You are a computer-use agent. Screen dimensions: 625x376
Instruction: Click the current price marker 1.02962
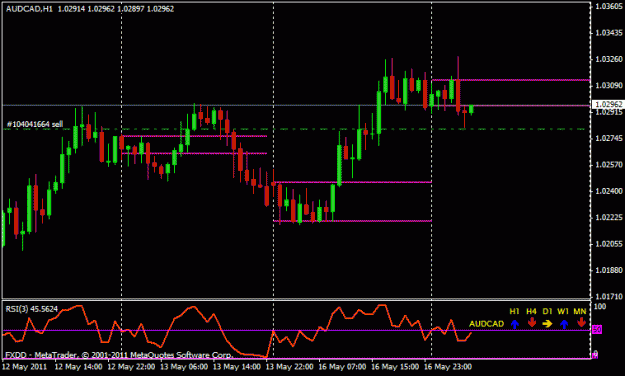tap(608, 104)
